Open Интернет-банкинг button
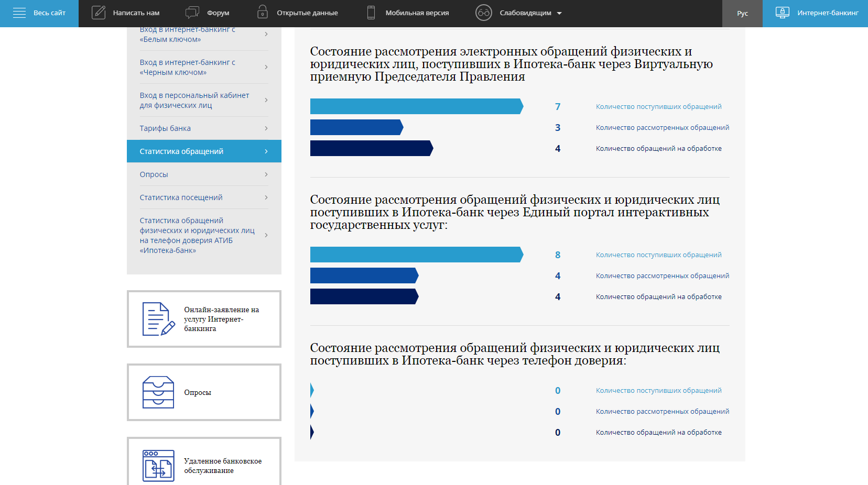This screenshot has width=868, height=485. tap(815, 14)
